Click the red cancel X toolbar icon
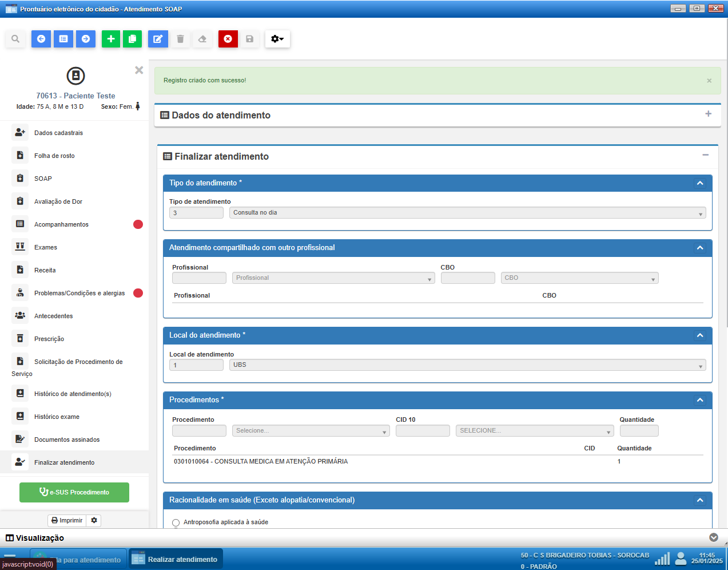 point(228,39)
